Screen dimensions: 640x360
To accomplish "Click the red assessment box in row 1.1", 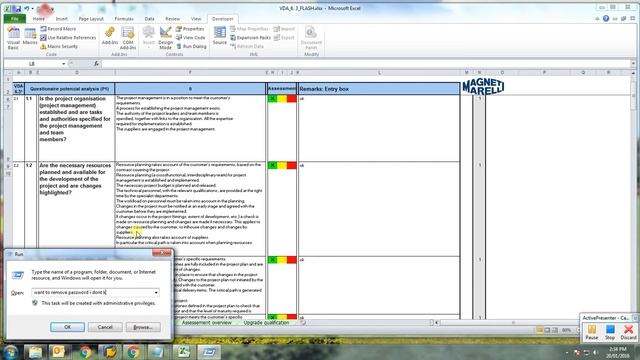I will pyautogui.click(x=291, y=98).
